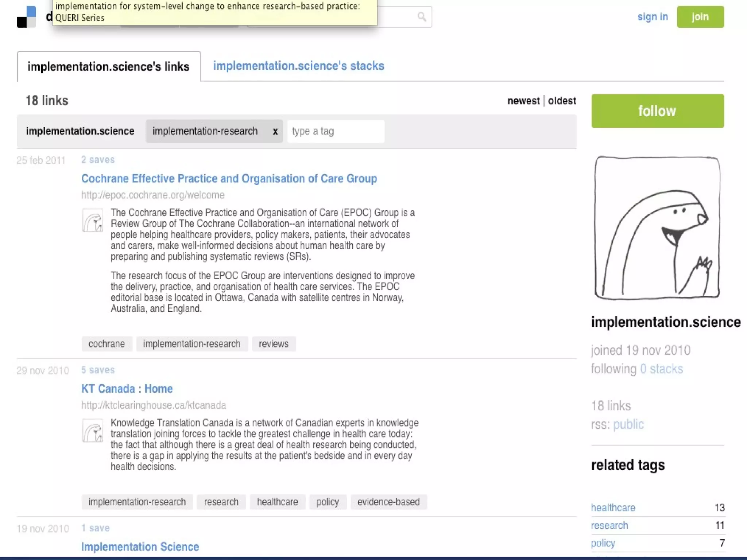Open the large profile avatar image
747x560 pixels.
657,228
